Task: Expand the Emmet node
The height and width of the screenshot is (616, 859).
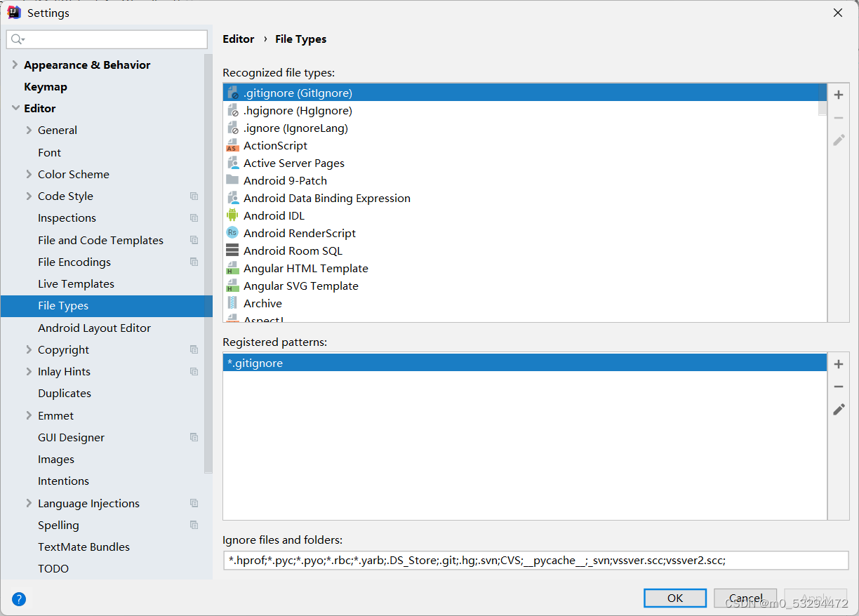Action: [29, 415]
